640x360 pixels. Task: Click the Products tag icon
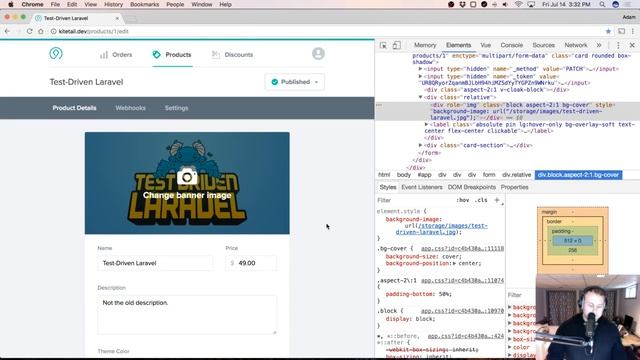point(156,55)
